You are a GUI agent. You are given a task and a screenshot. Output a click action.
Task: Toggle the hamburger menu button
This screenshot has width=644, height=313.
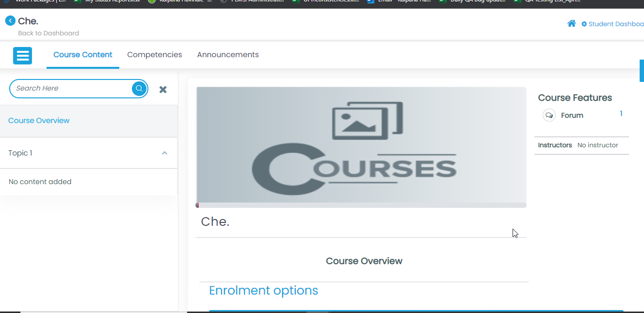(22, 56)
